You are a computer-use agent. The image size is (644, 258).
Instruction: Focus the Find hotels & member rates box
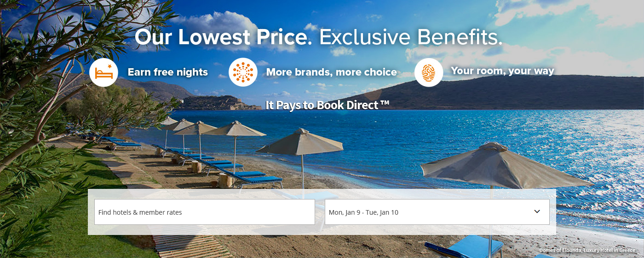[x=205, y=212]
